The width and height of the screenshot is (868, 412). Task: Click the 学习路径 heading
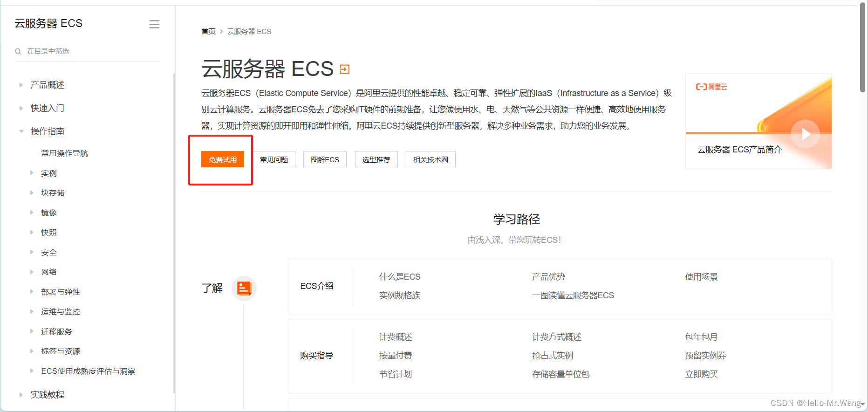[x=517, y=220]
